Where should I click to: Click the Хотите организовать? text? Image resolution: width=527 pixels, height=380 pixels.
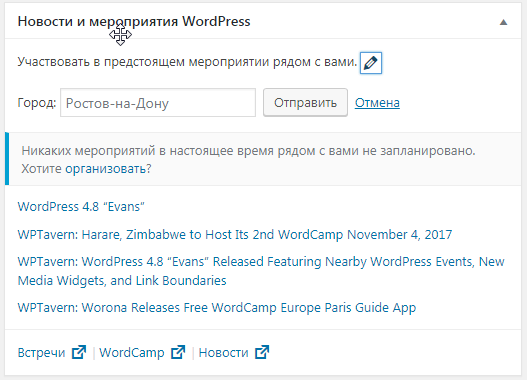(86, 168)
